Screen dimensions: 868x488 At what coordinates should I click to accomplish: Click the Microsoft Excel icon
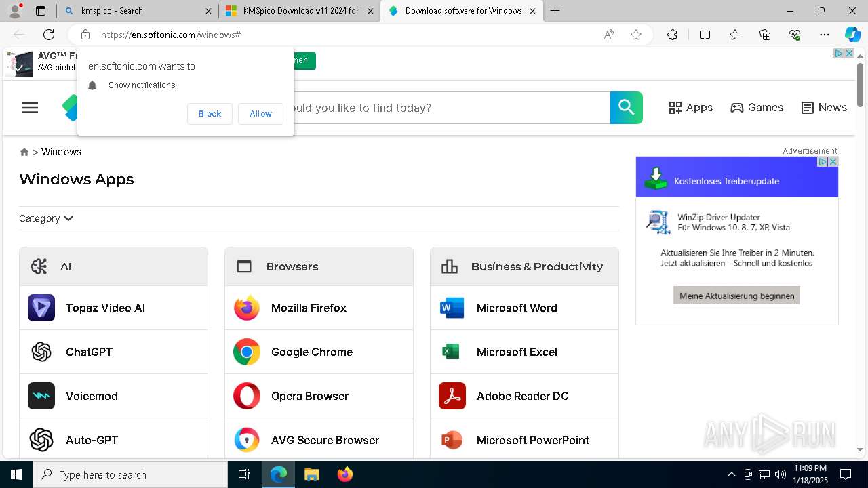click(x=452, y=352)
